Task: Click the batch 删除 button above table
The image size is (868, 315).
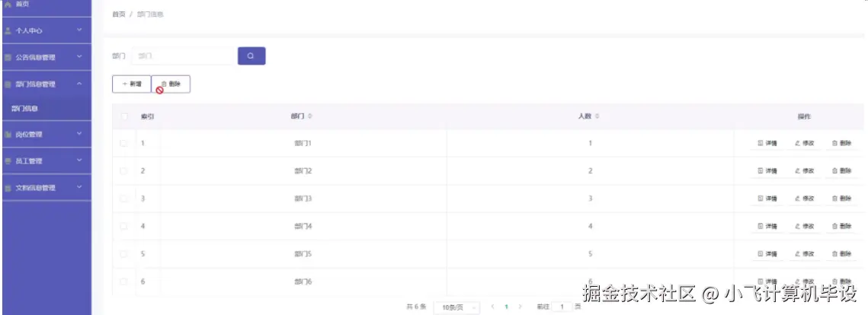Action: click(x=171, y=84)
